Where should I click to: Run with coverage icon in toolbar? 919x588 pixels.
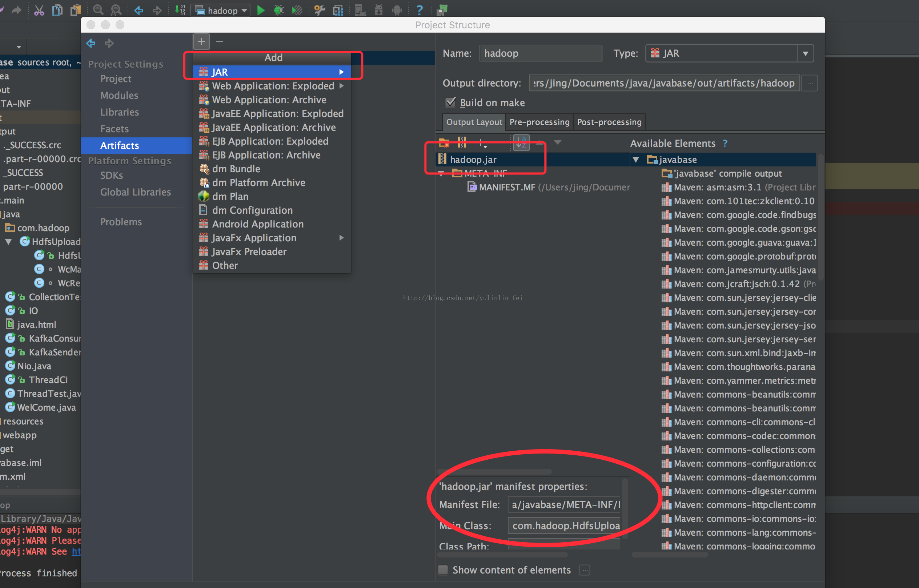[297, 10]
